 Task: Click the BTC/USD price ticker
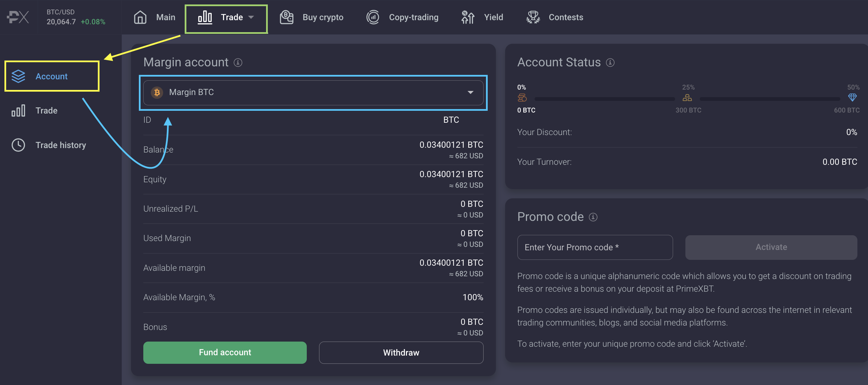(76, 17)
